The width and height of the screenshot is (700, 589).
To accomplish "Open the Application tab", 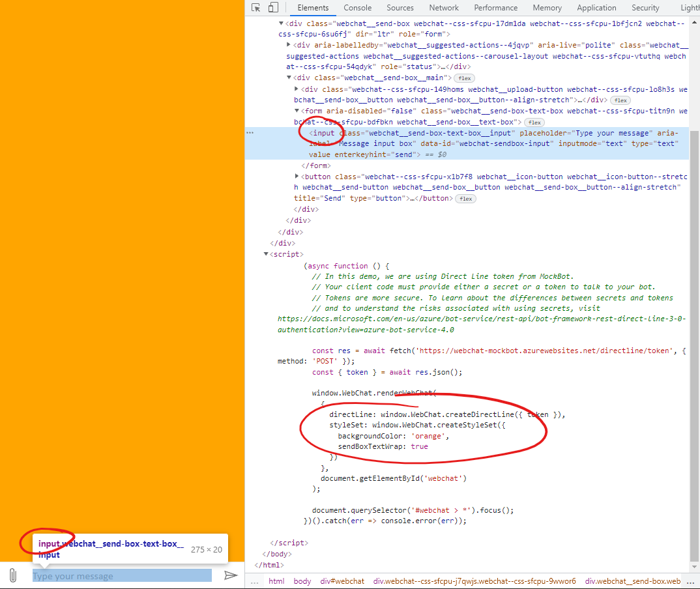I will (596, 8).
